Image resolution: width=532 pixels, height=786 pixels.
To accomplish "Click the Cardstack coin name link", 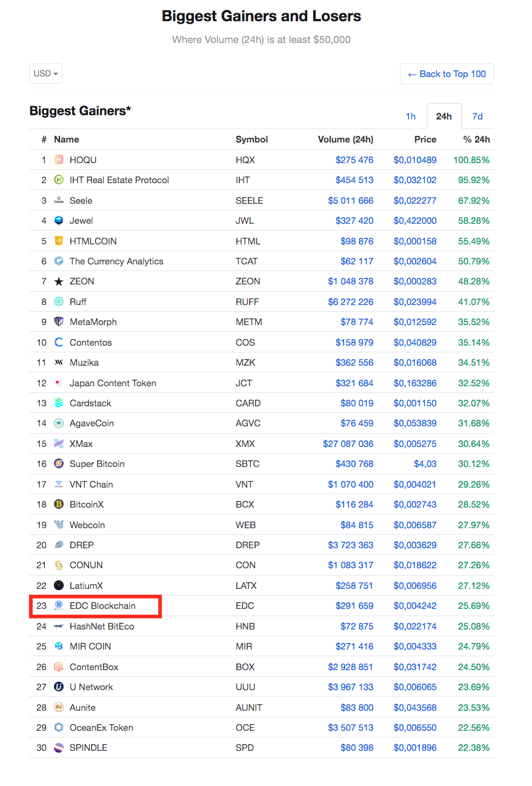I will click(91, 403).
